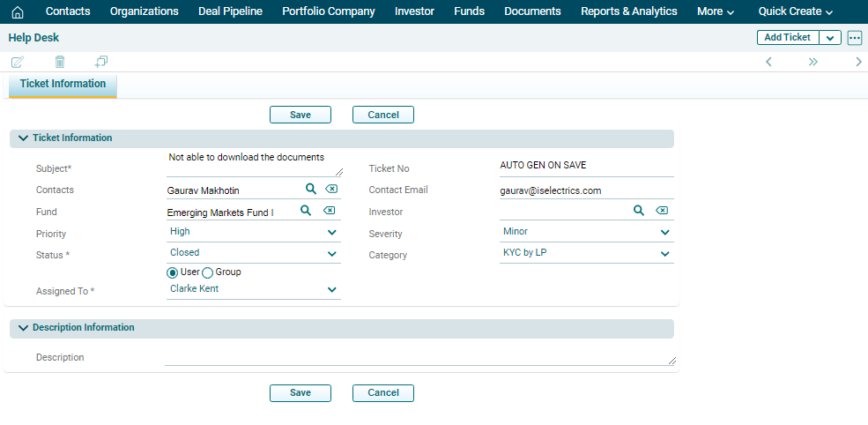Click into the Description text area
The height and width of the screenshot is (425, 868).
(x=419, y=356)
